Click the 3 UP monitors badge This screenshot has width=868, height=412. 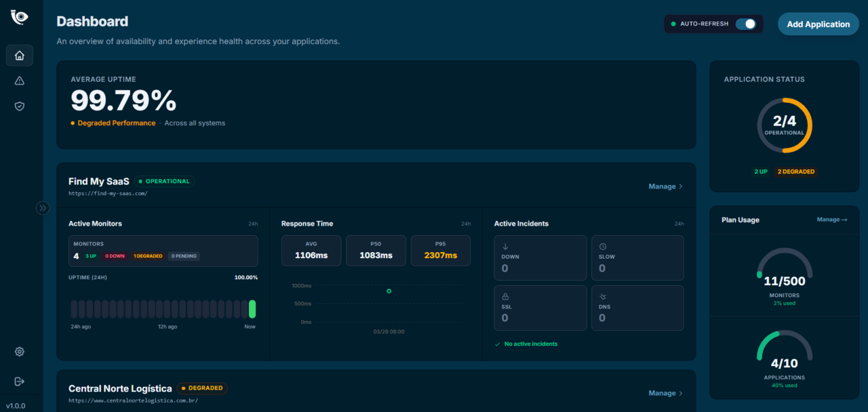[91, 256]
